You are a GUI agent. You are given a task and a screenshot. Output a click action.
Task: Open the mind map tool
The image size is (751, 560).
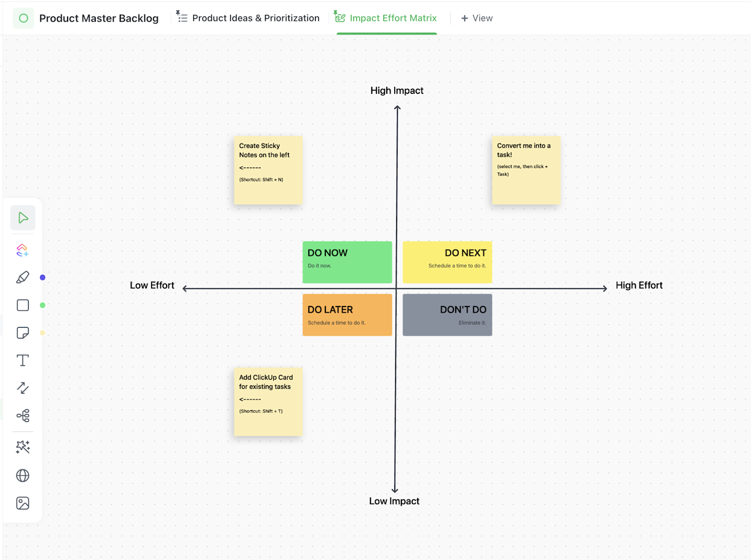pos(22,416)
